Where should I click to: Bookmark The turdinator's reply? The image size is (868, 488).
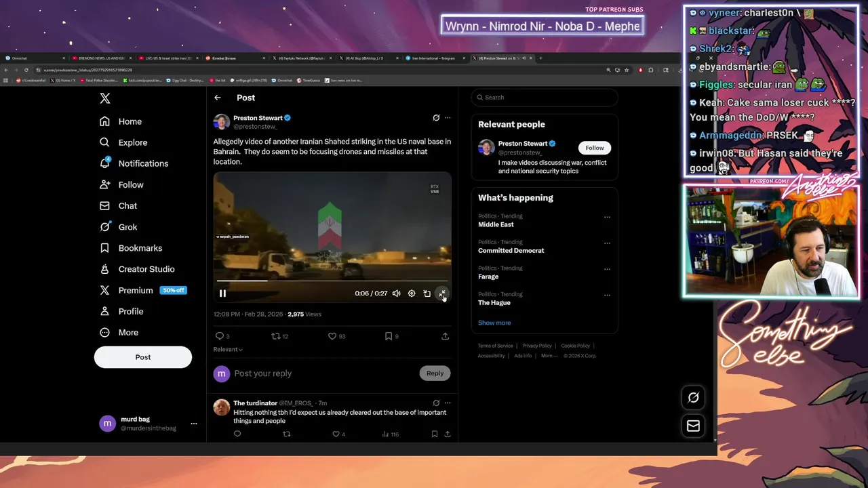click(435, 434)
